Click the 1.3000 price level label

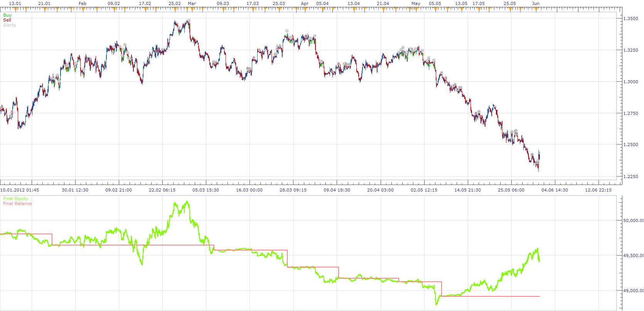pos(631,82)
